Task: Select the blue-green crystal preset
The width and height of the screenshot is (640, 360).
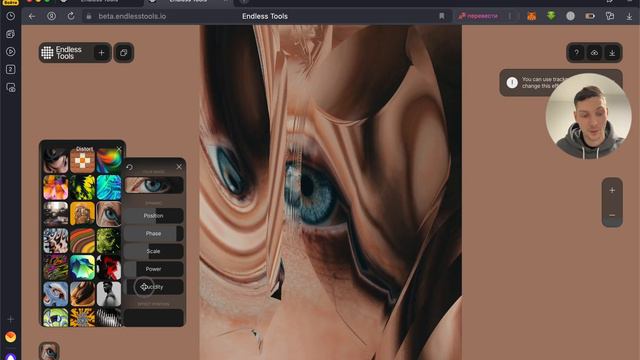Action: [x=82, y=267]
